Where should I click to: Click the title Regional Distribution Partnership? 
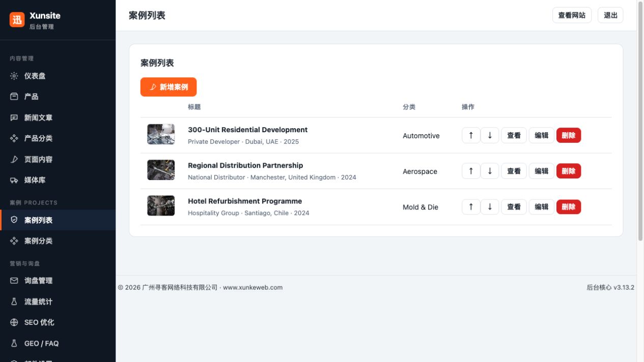tap(245, 165)
